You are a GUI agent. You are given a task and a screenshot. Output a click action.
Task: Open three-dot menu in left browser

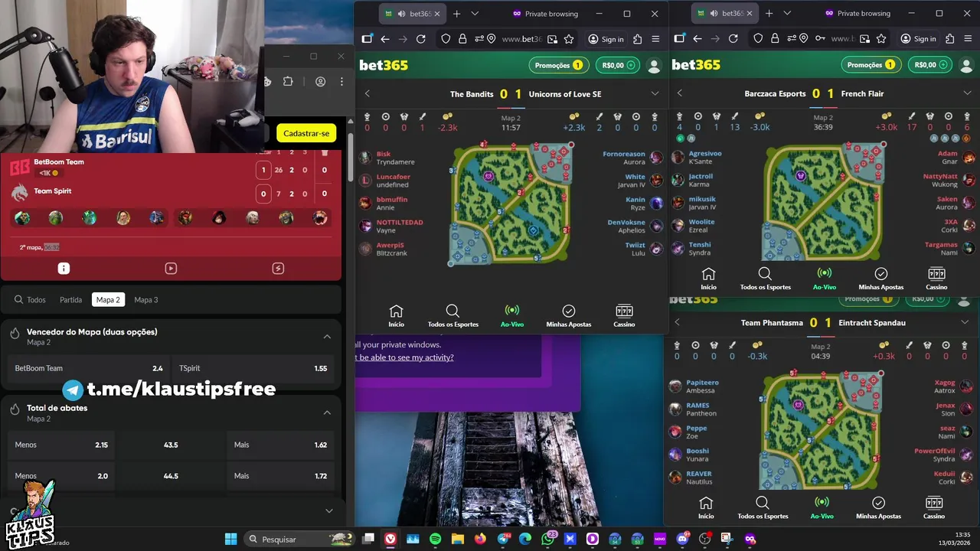(x=341, y=82)
